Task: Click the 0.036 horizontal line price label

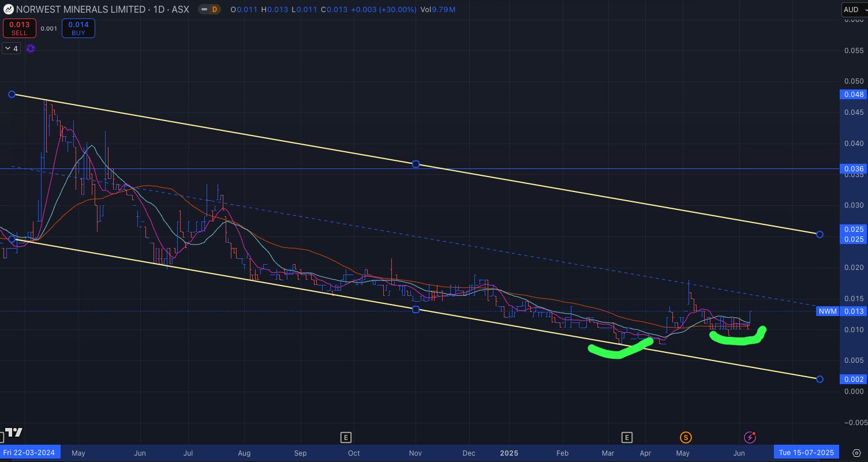Action: coord(854,169)
